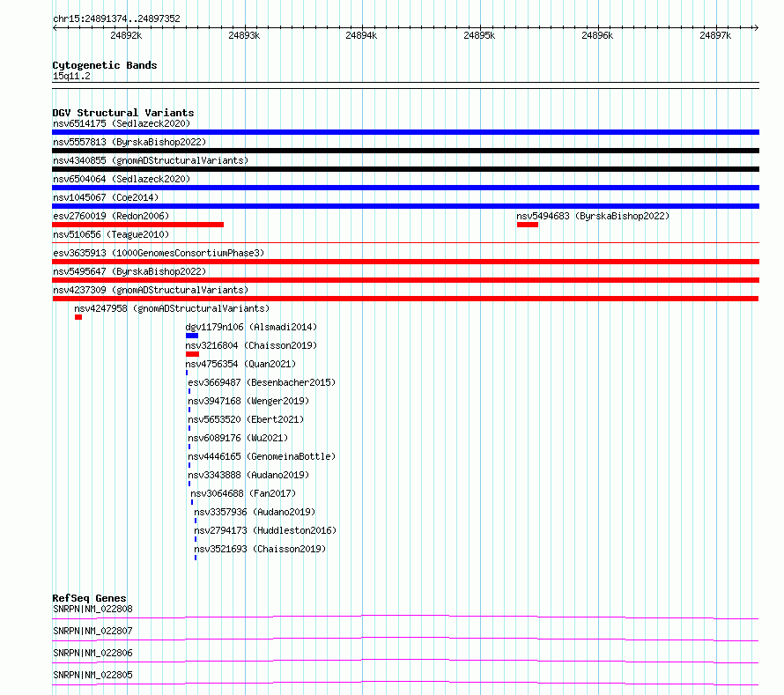Click the small blue bar under dgv1179n106
This screenshot has height=695, width=784.
point(192,336)
